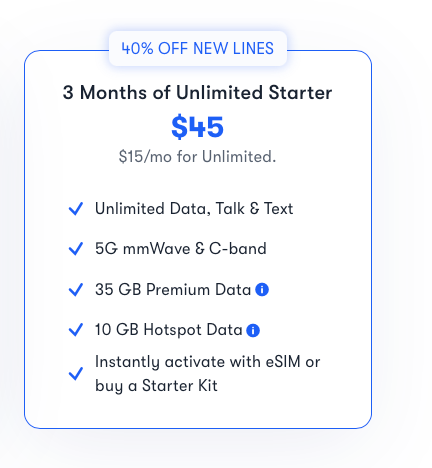Click the checkmark beside 35 GB Premium Data

76,290
